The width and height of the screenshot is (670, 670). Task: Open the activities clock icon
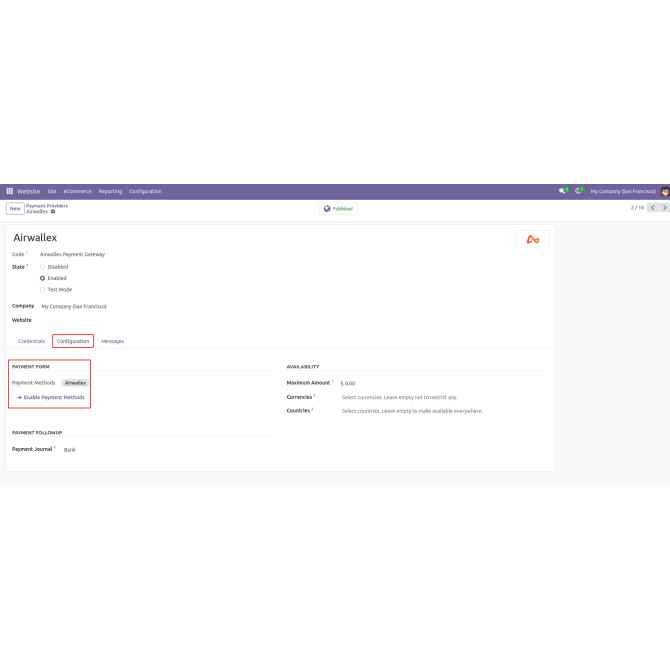579,191
